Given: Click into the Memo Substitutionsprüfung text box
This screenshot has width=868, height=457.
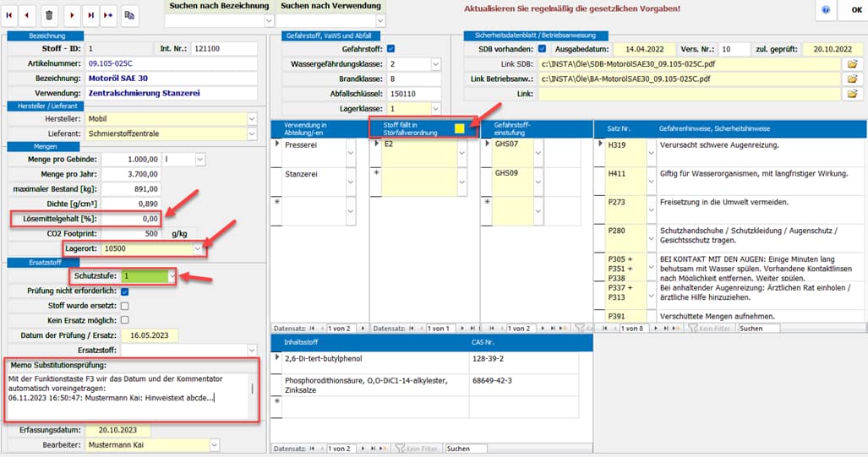Looking at the screenshot, I should (x=127, y=395).
